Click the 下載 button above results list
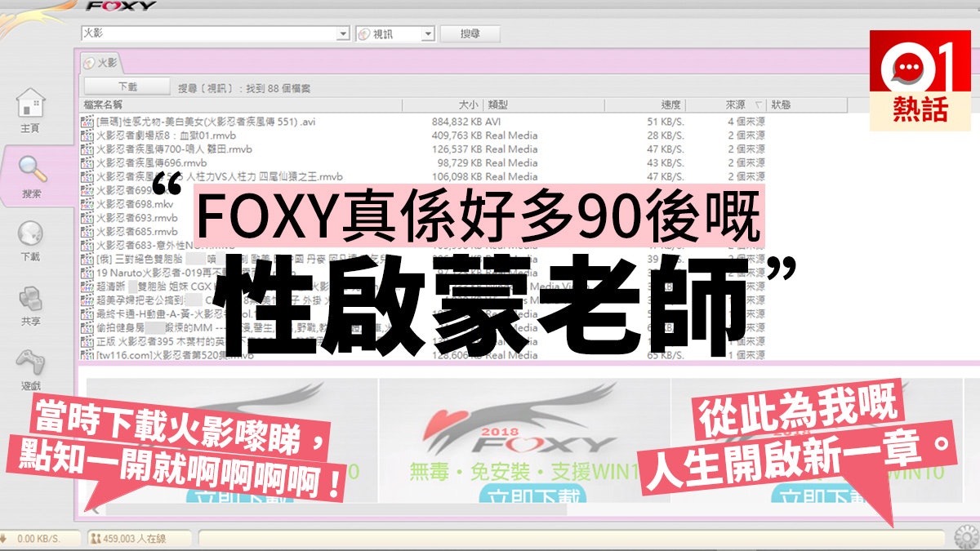Viewport: 980px width, 551px height. click(x=127, y=87)
